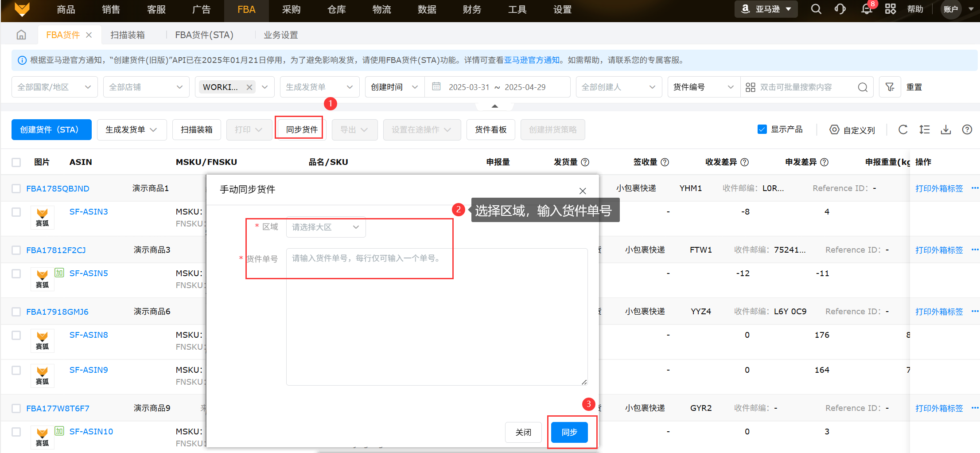Open the 仓库 menu in top navigation
980x453 pixels.
[336, 10]
